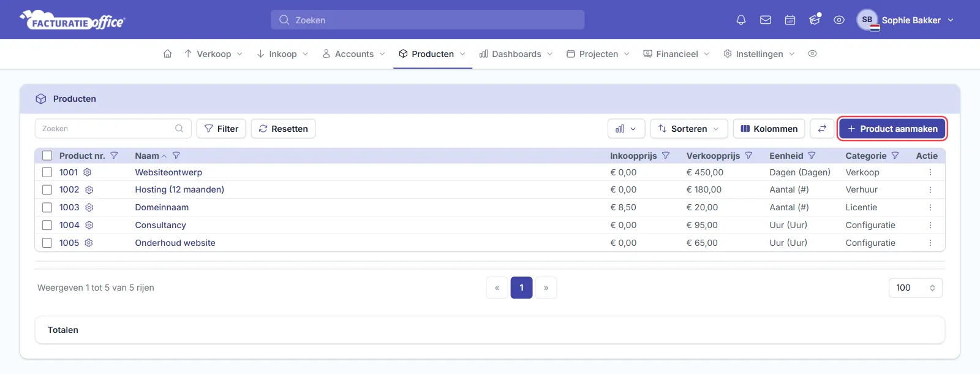Click the global Zoeken search bar
The image size is (980, 374).
tap(428, 20)
